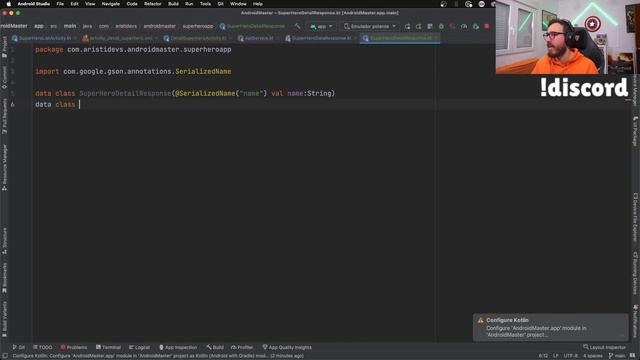Click the LF line separator status entry
Image resolution: width=640 pixels, height=360 pixels.
[x=556, y=356]
